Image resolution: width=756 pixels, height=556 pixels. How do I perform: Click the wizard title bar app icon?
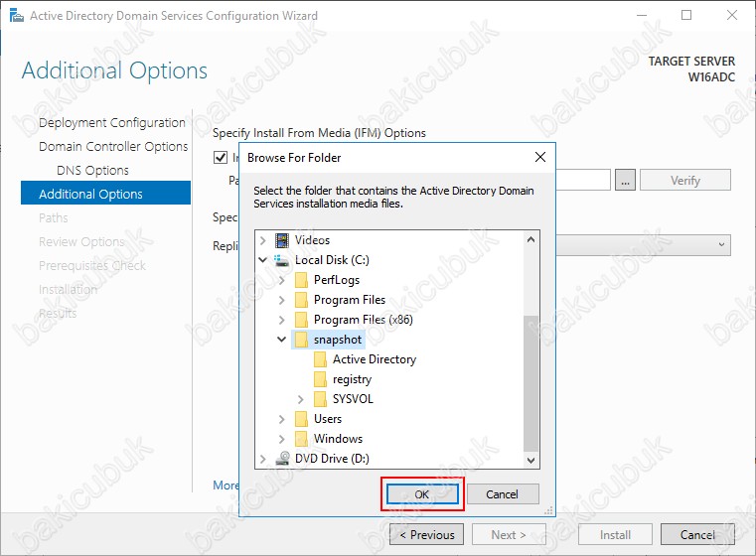pyautogui.click(x=17, y=16)
